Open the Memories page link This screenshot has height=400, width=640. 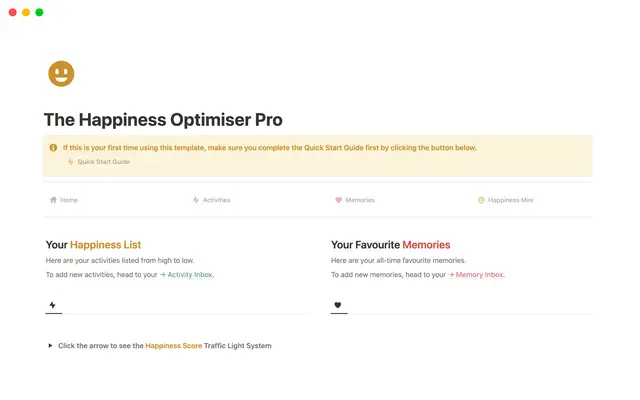pos(360,200)
